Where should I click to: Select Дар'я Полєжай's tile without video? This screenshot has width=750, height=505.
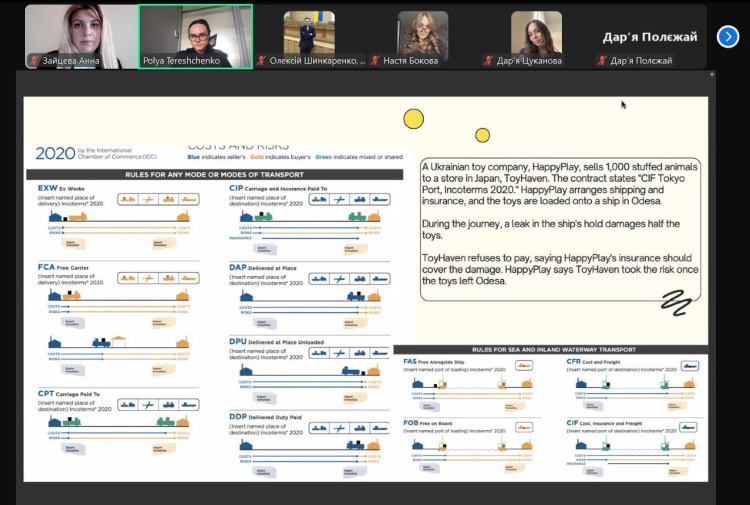click(x=650, y=37)
